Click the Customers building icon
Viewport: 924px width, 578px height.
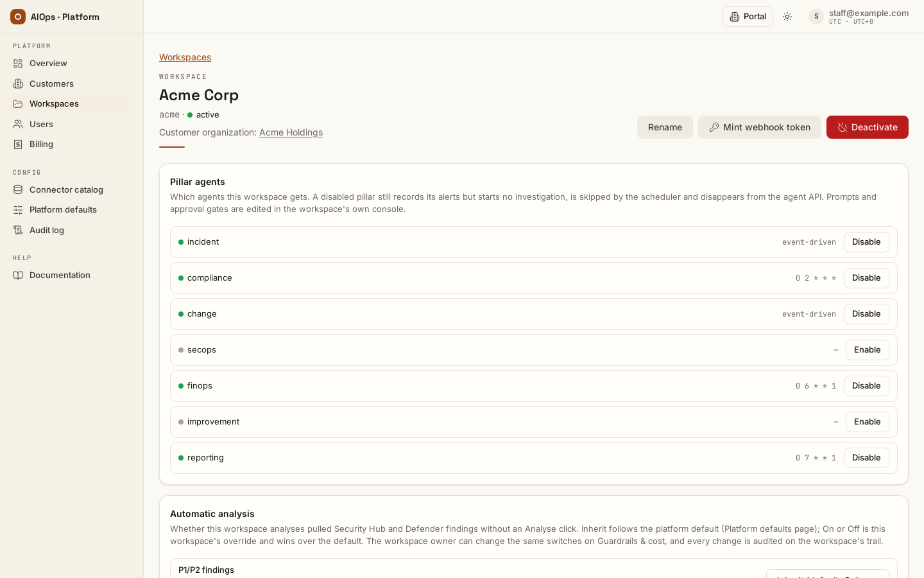tap(18, 83)
